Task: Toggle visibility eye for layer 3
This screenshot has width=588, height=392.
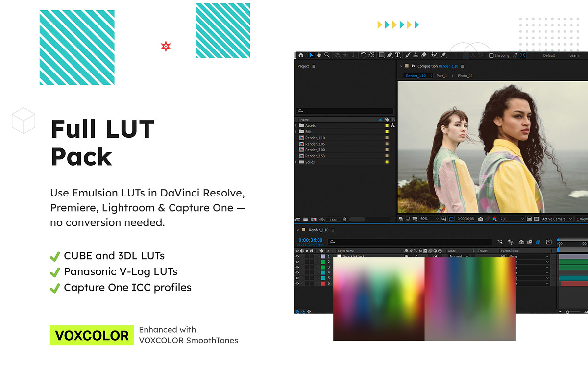Action: 297,267
